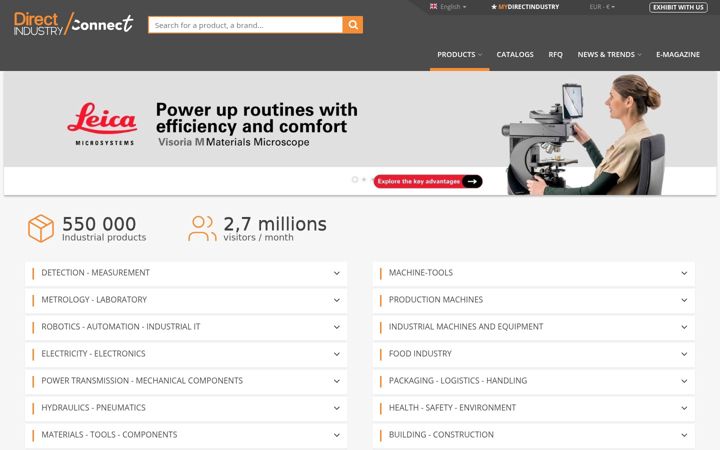Click the star icon beside MyDirectIndustry
The height and width of the screenshot is (450, 720).
point(494,7)
